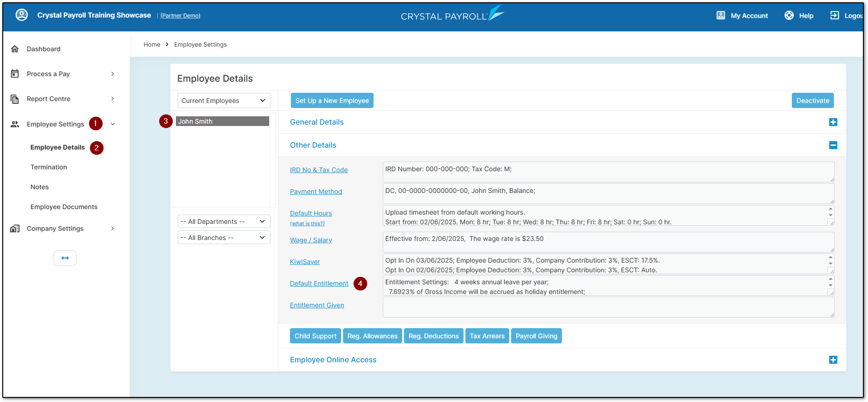Viewport: 868px width, 402px height.
Task: Click the Help lifebuoy icon
Action: pyautogui.click(x=789, y=15)
